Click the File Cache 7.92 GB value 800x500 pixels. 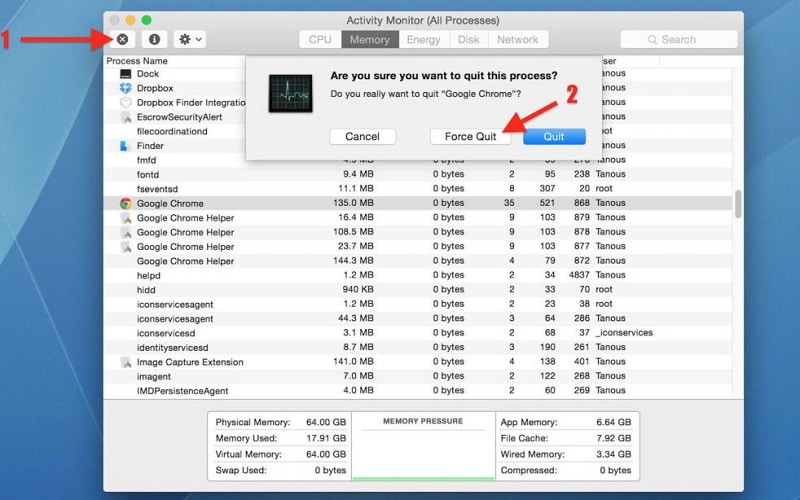[614, 438]
